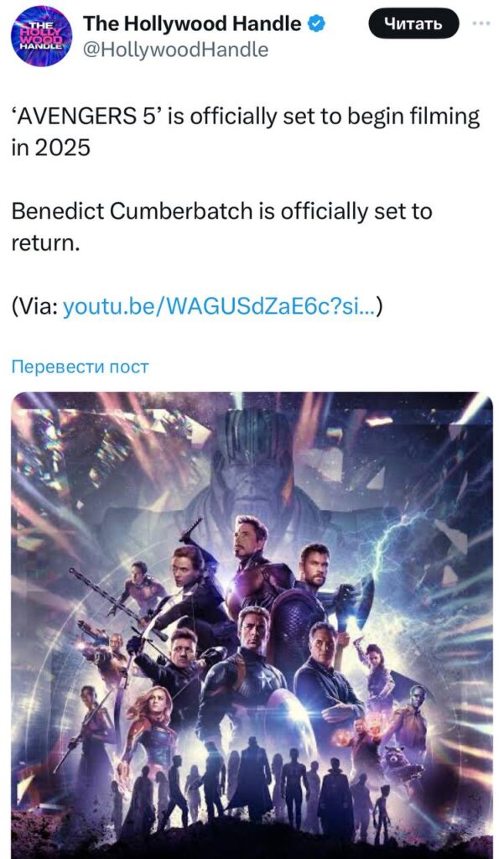Click the '(Via:' text before the link
Viewport: 504px width, 859px height.
tap(35, 307)
